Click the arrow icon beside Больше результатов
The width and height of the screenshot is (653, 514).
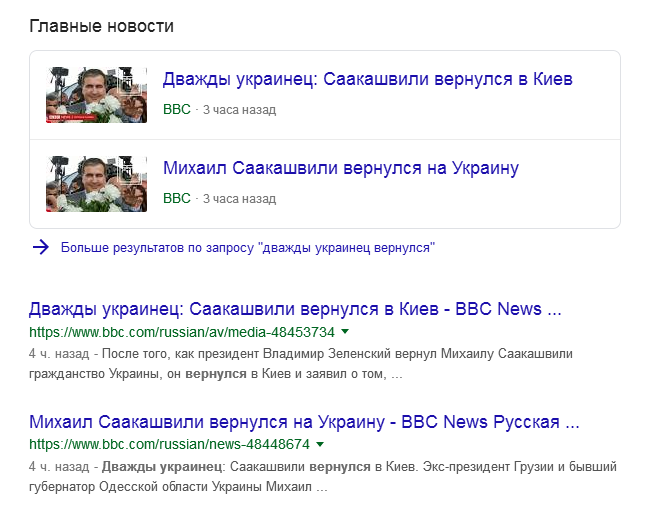tap(40, 247)
